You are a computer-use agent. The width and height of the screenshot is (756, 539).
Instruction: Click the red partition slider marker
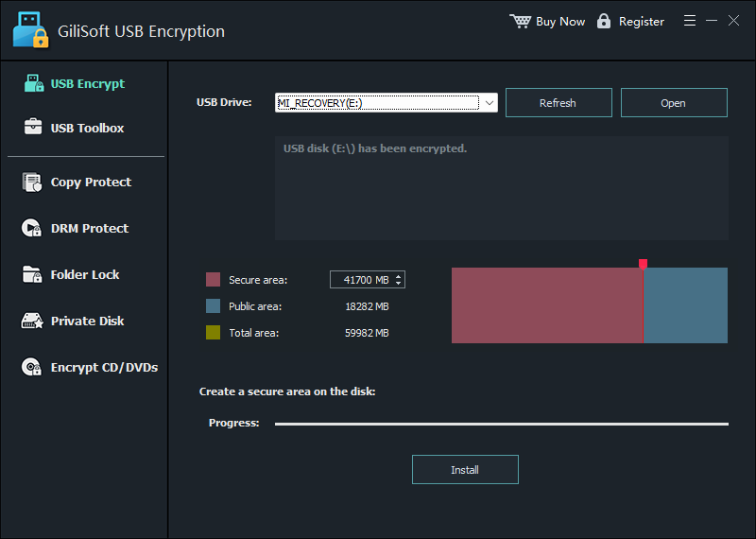(x=643, y=264)
